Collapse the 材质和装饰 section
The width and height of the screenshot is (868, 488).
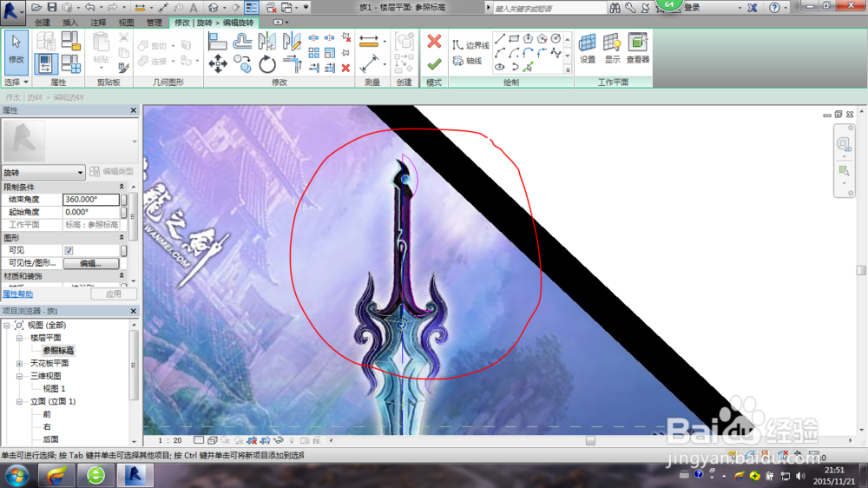point(122,276)
